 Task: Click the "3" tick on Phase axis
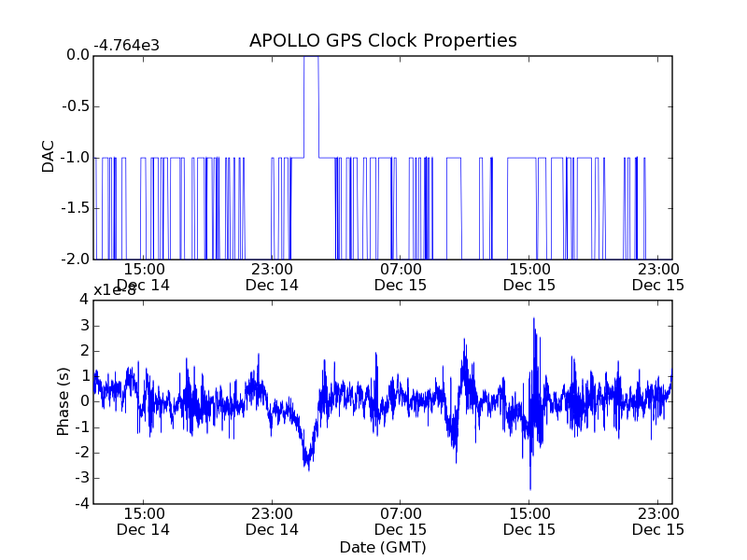pyautogui.click(x=84, y=325)
